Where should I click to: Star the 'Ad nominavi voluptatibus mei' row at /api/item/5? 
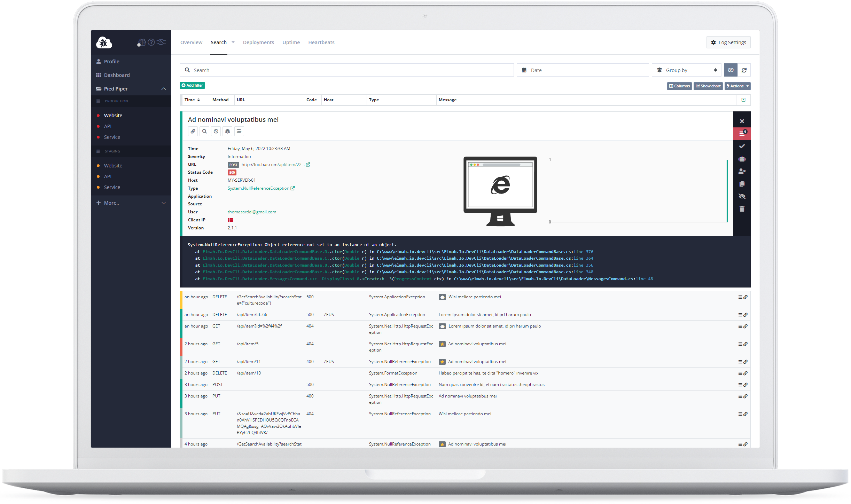(442, 344)
